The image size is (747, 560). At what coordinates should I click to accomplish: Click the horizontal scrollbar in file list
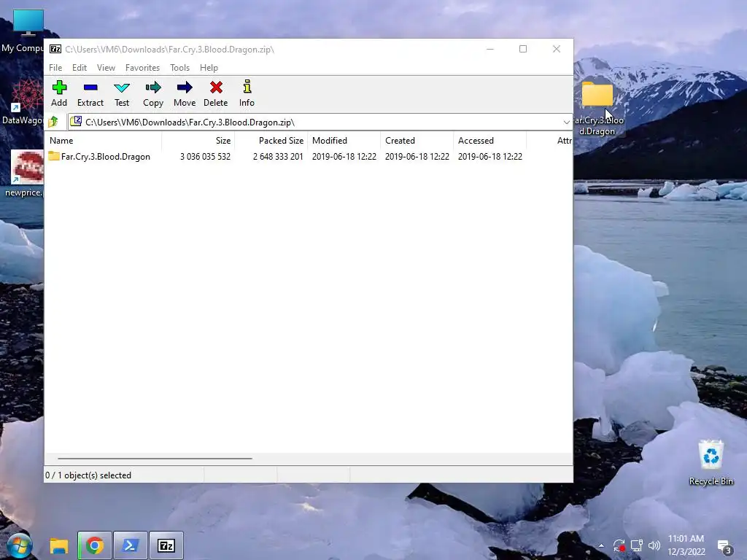pos(155,459)
